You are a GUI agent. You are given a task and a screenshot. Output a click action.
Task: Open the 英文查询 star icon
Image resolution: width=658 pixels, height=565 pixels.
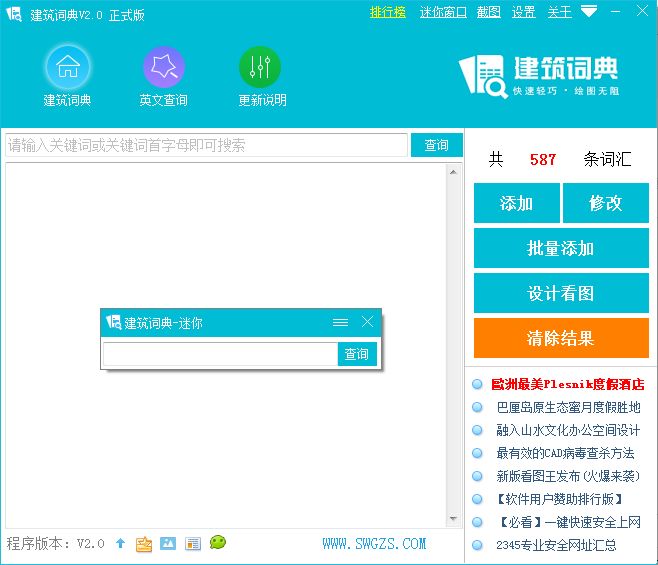pyautogui.click(x=164, y=67)
